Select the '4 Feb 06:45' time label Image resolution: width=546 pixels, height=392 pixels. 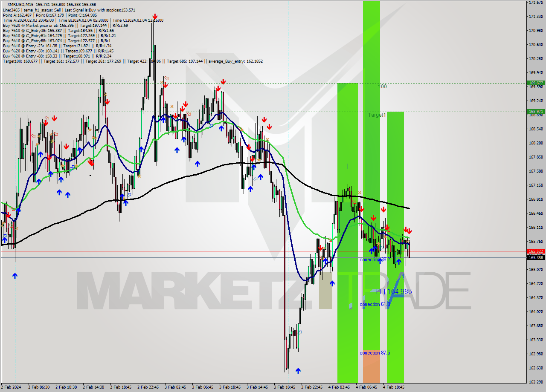tap(366, 387)
